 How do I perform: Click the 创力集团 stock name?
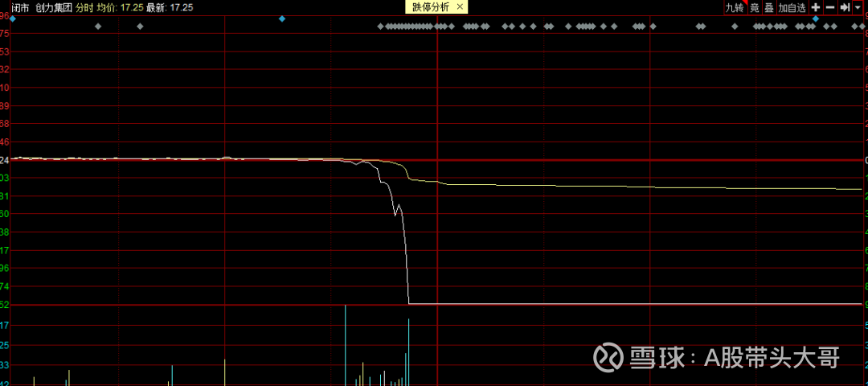click(x=55, y=8)
